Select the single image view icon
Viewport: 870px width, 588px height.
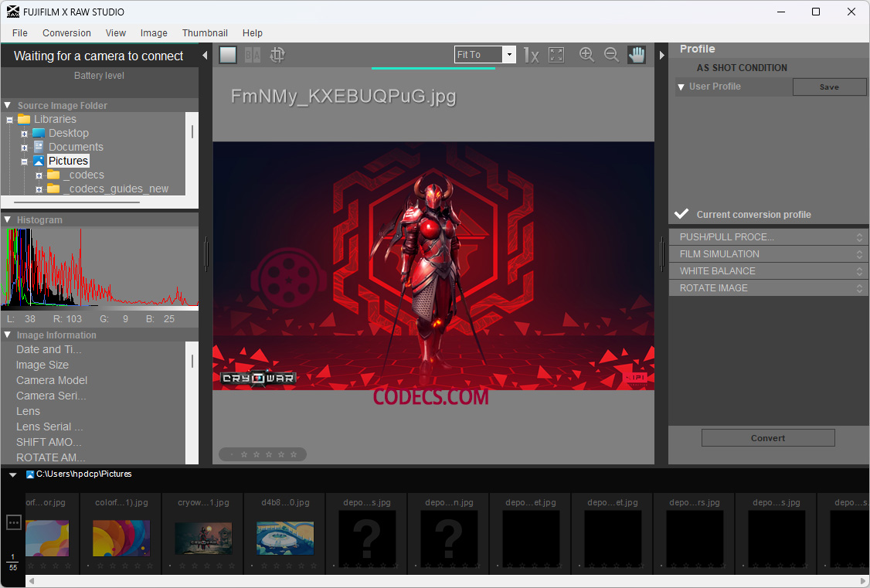pyautogui.click(x=228, y=55)
